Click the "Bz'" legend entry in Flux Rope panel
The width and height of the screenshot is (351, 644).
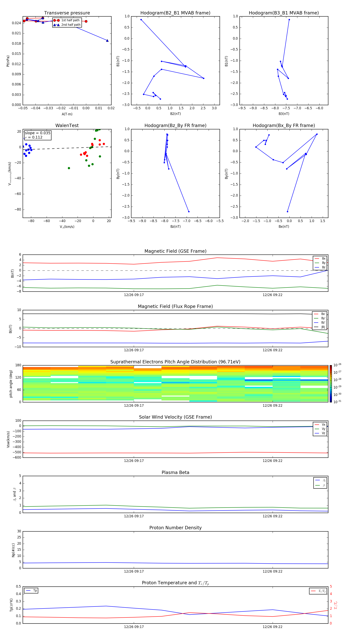[x=320, y=323]
